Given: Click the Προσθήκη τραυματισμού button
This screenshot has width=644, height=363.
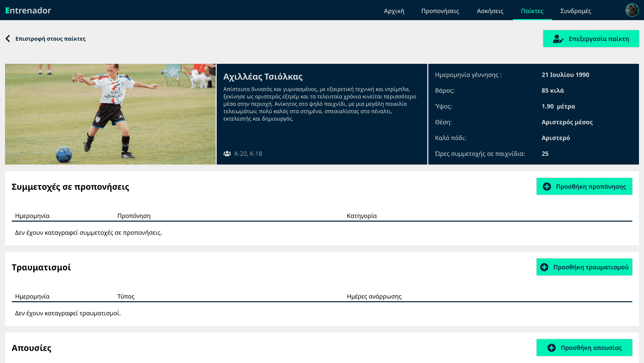Looking at the screenshot, I should point(584,267).
